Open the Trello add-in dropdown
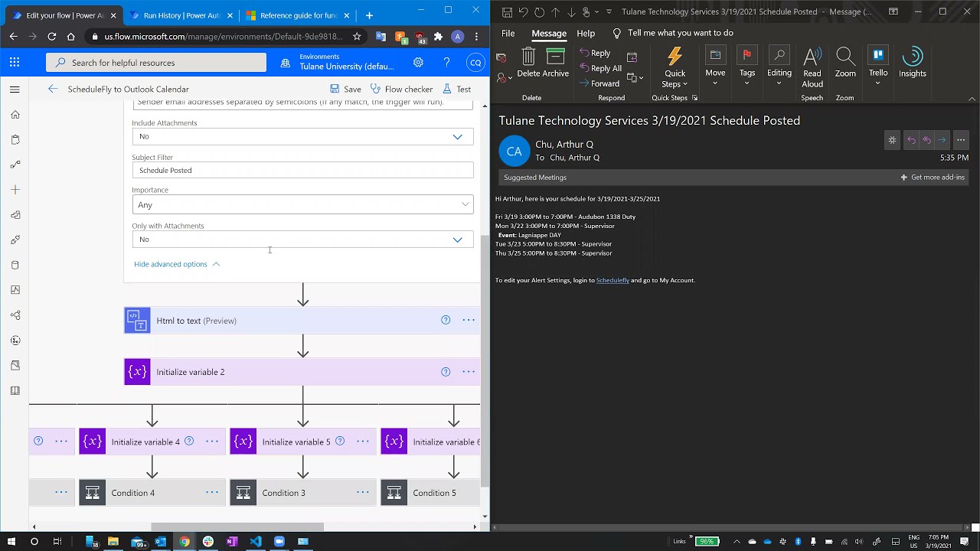Screen dimensions: 980x551 (878, 67)
